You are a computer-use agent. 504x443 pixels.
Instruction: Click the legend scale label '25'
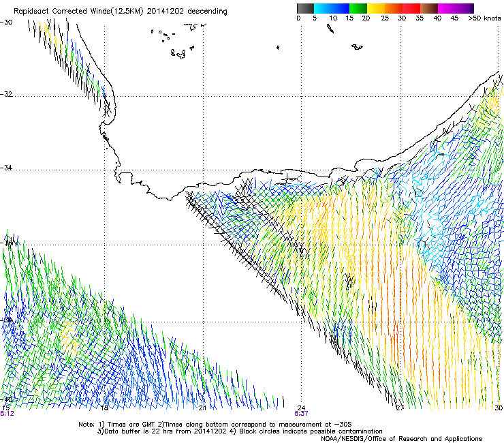[x=385, y=18]
